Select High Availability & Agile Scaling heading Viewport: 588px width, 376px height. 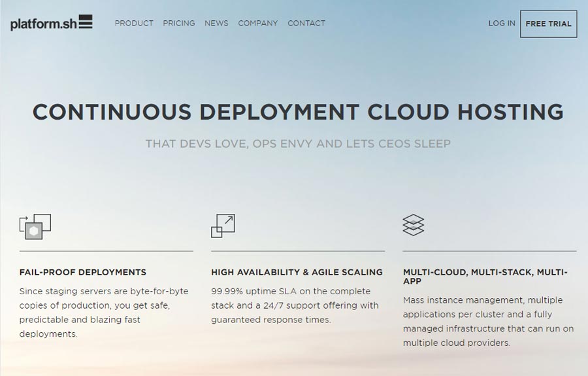click(297, 272)
